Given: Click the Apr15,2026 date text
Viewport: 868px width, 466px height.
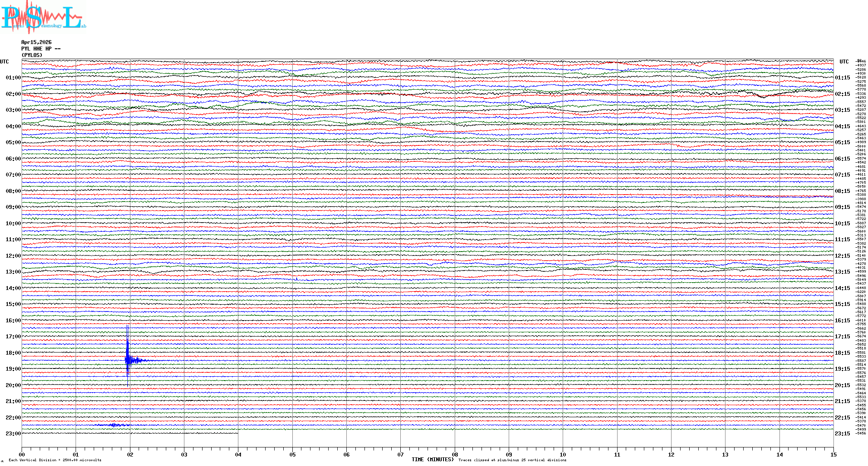Looking at the screenshot, I should (x=36, y=42).
